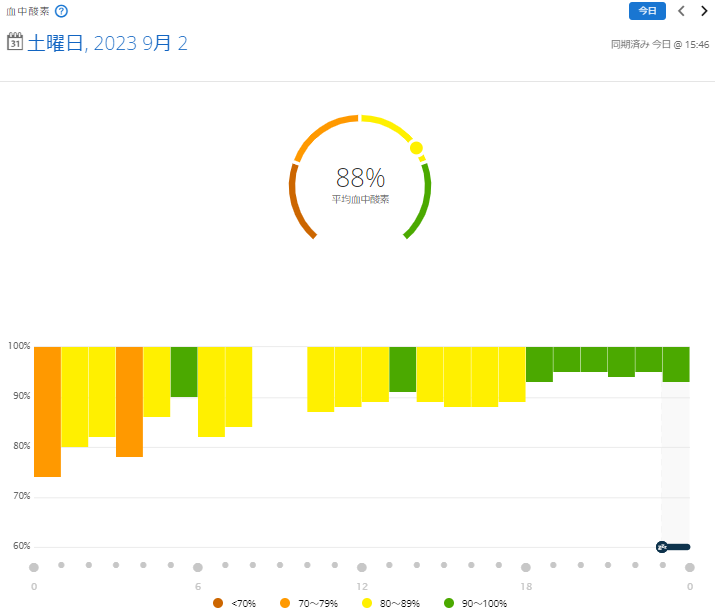Open the calendar icon date picker
The width and height of the screenshot is (715, 613).
(15, 42)
